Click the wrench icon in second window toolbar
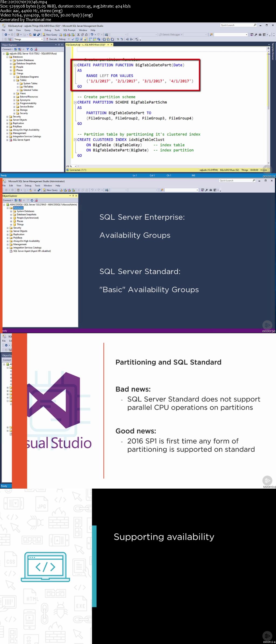Viewport: 276px width, 644px height. coord(206,190)
